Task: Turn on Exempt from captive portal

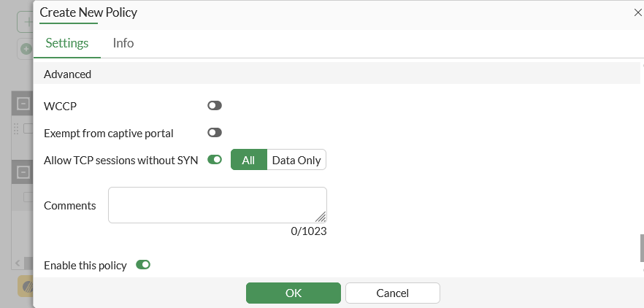Action: coord(214,133)
